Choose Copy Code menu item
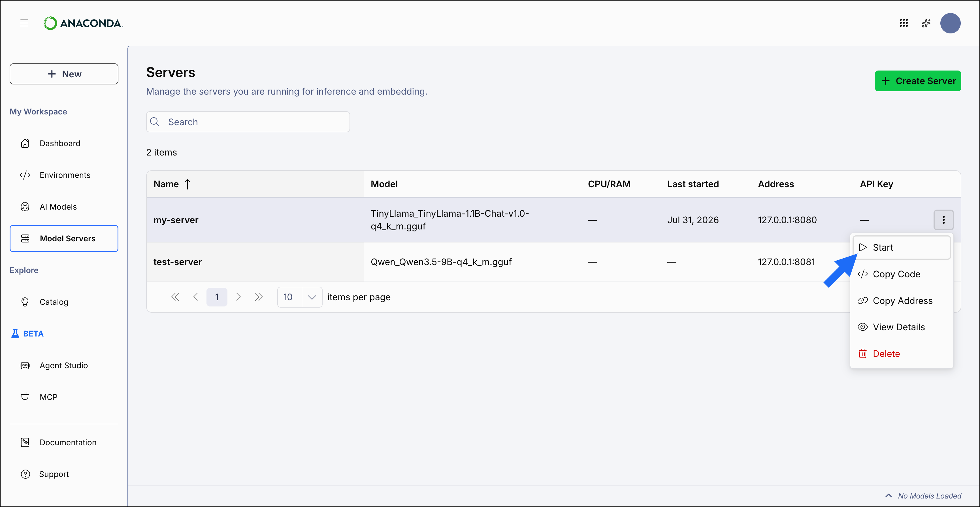 pos(902,274)
